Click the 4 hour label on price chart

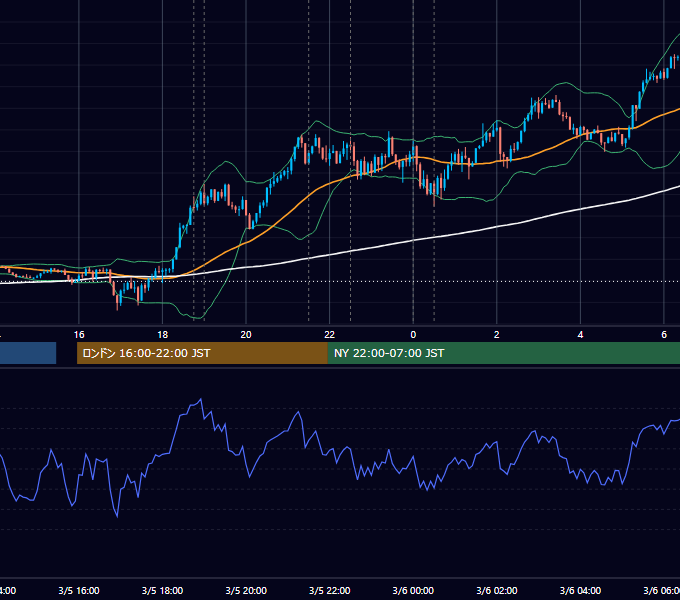tap(580, 335)
